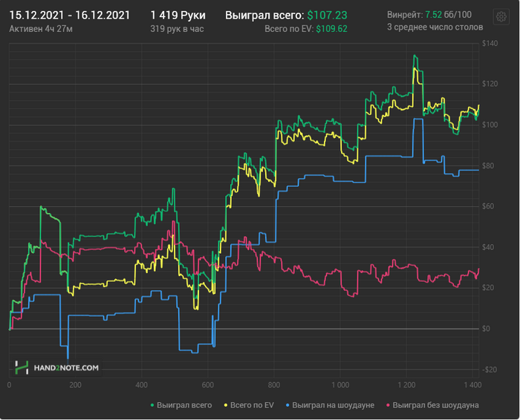
Task: Click the '1 419 Руки' hand count
Action: [x=178, y=16]
